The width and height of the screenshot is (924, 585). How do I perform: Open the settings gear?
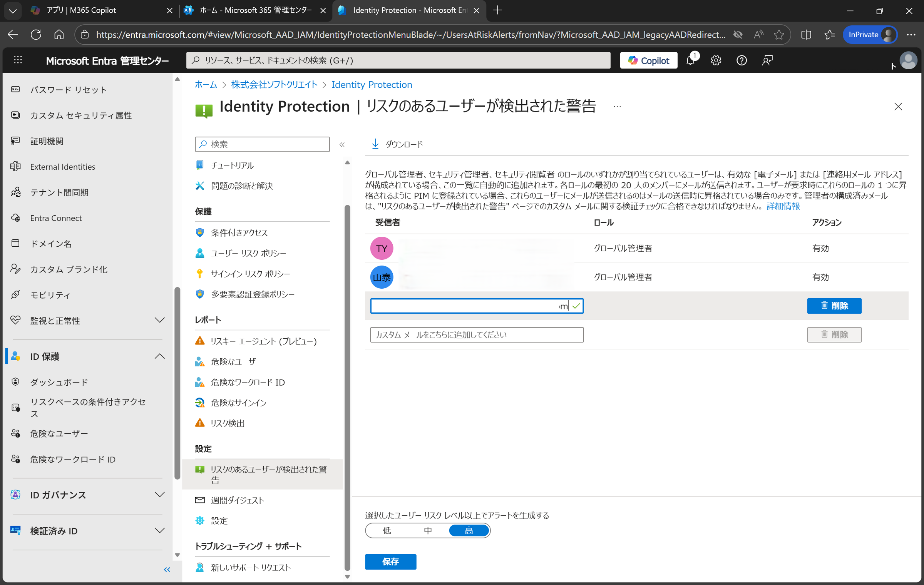point(716,60)
